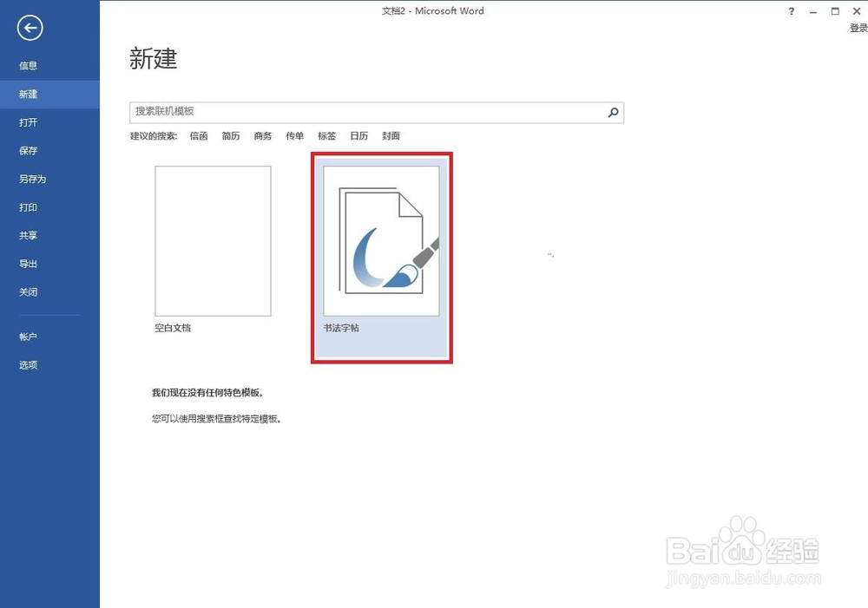The width and height of the screenshot is (868, 608).
Task: Search suggested category 简历
Action: pos(230,135)
